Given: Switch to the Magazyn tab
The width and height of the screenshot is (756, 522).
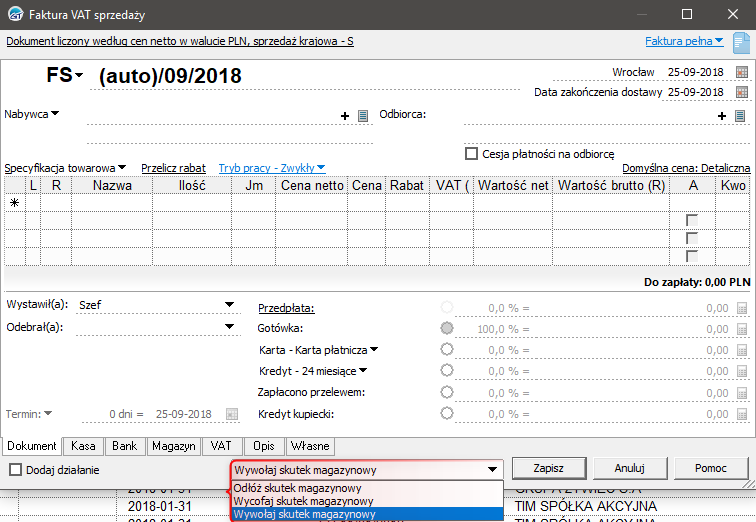Looking at the screenshot, I should point(174,446).
